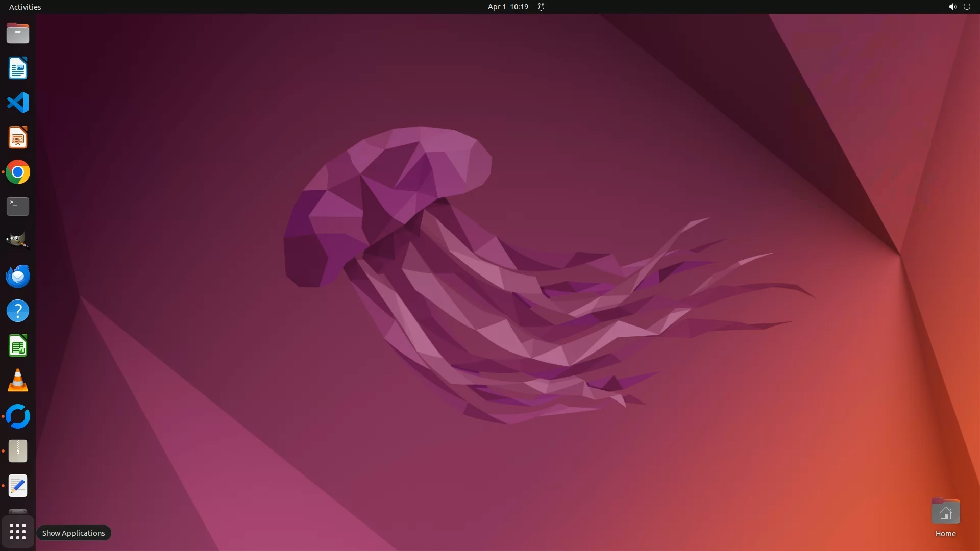The width and height of the screenshot is (980, 551).
Task: Launch LibreOffice Writer from the dock
Action: pyautogui.click(x=18, y=68)
